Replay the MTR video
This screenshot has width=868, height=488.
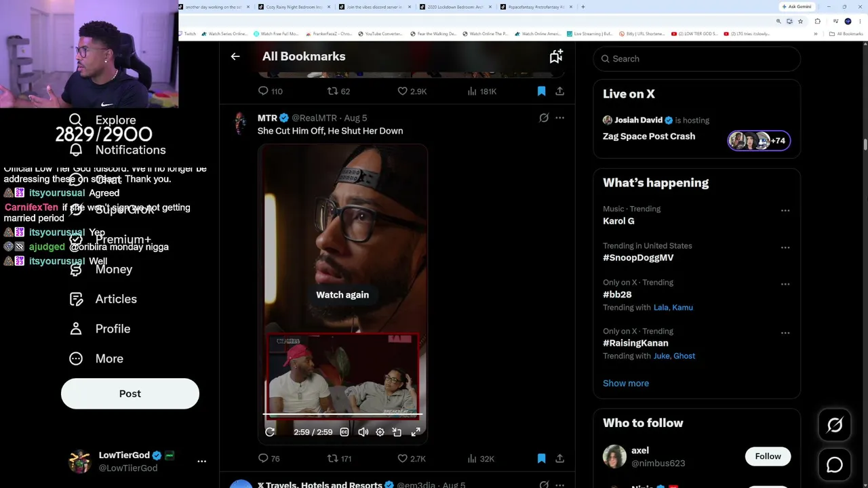coord(270,432)
